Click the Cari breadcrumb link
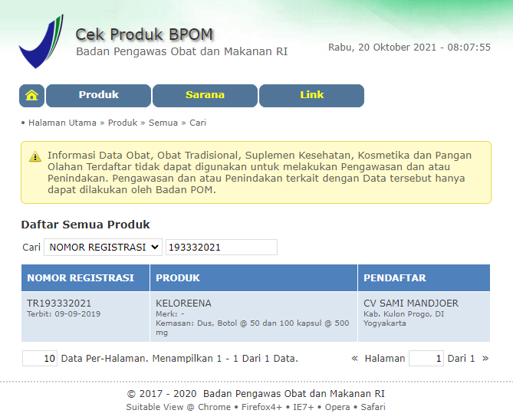513x420 pixels. pos(198,123)
